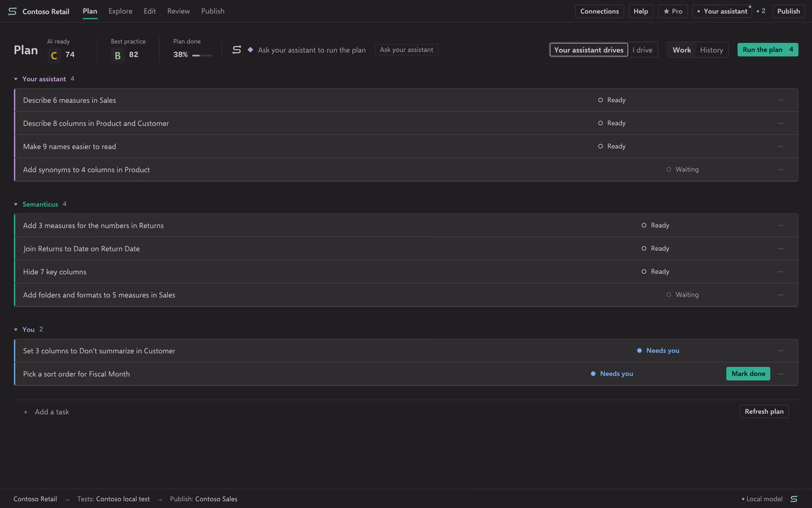Open the Publish tab in the navigation
812x508 pixels.
click(213, 11)
